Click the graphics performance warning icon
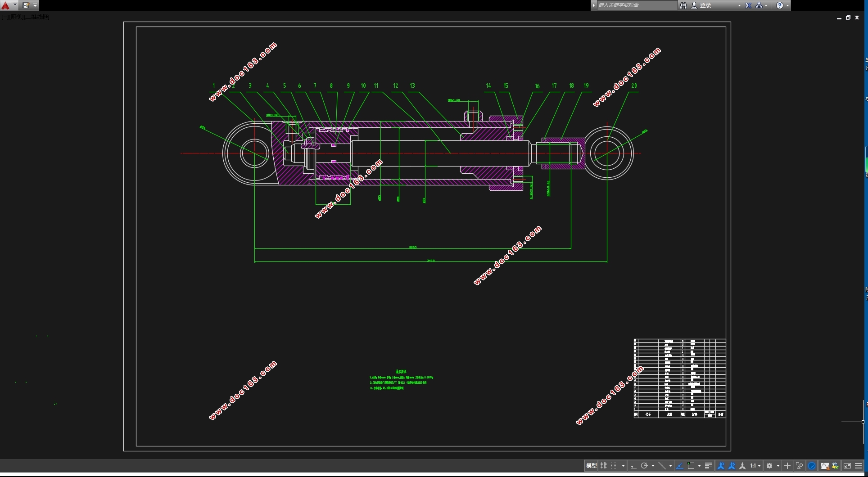 pyautogui.click(x=825, y=466)
